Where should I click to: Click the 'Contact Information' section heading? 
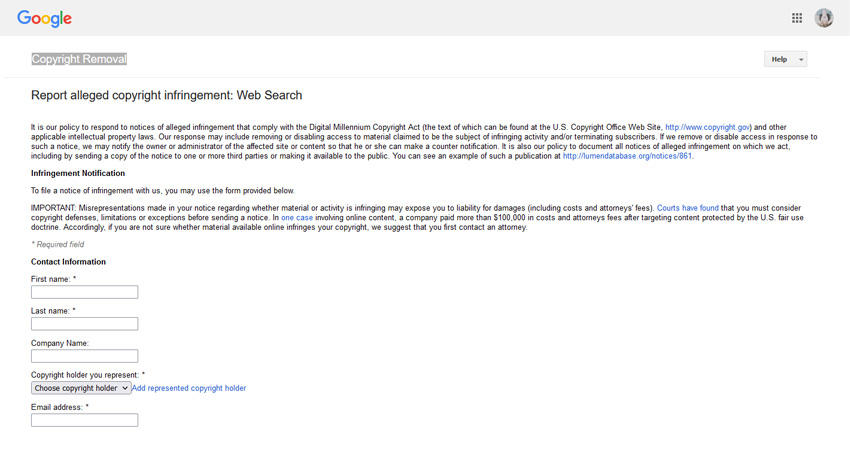pyautogui.click(x=68, y=262)
